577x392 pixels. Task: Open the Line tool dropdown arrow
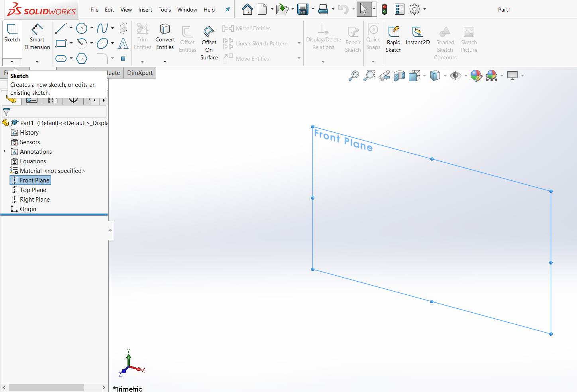click(x=71, y=28)
